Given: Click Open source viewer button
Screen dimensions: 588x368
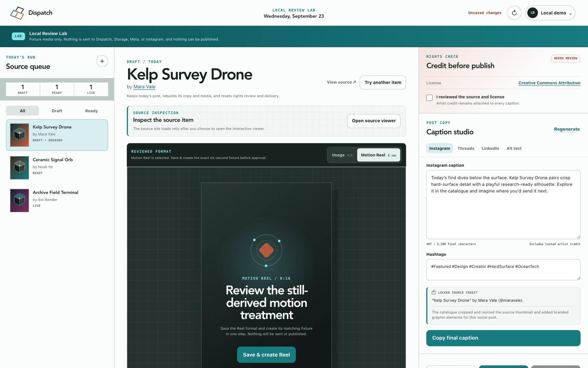Looking at the screenshot, I should click(x=374, y=121).
